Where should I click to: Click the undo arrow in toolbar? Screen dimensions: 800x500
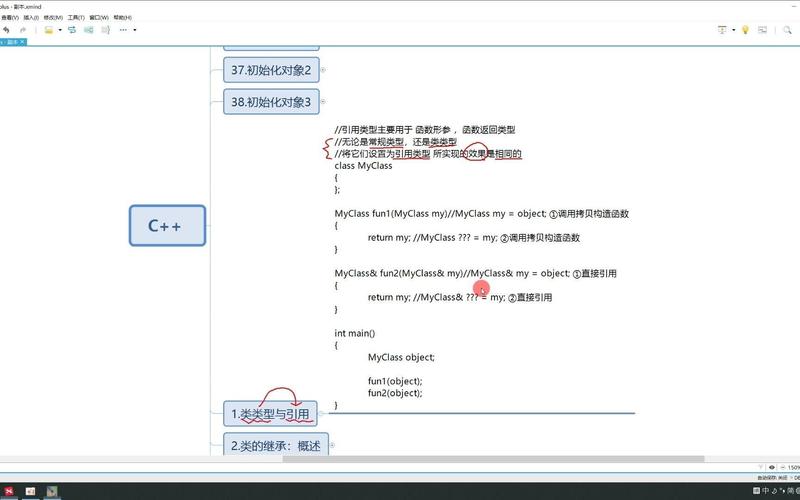(x=6, y=30)
